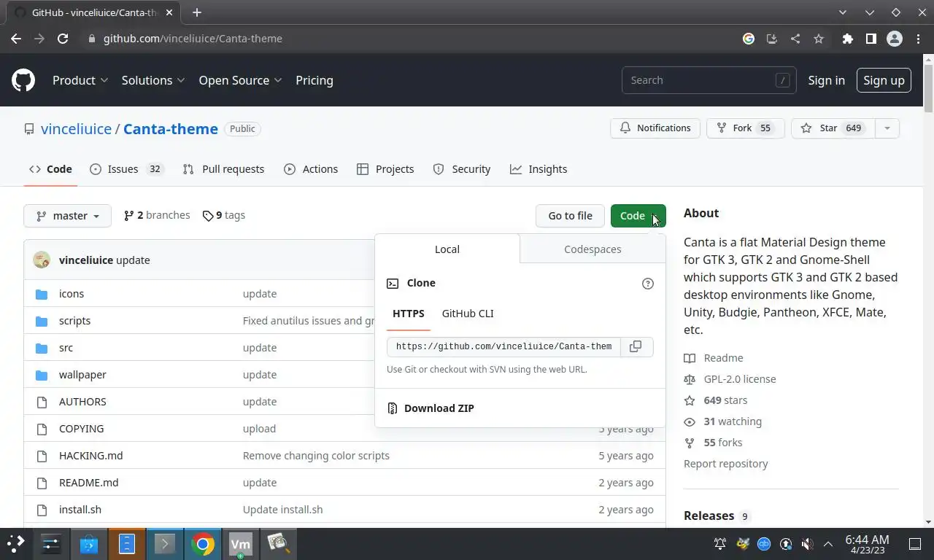Screen dimensions: 934x560
Task: Switch to the Pull requests tab
Action: click(223, 169)
